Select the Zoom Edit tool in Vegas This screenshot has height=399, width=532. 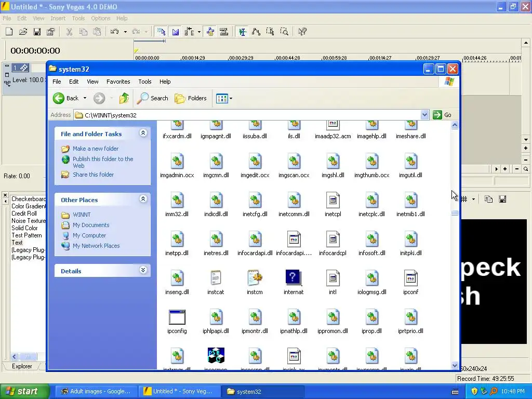pyautogui.click(x=284, y=32)
